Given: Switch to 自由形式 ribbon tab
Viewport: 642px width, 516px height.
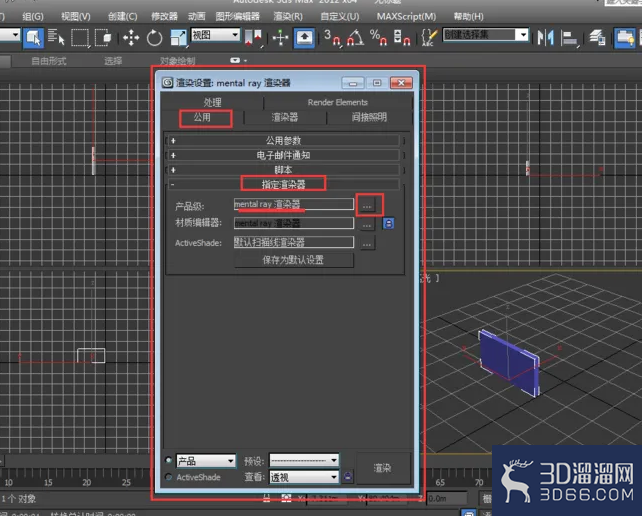Looking at the screenshot, I should [49, 61].
